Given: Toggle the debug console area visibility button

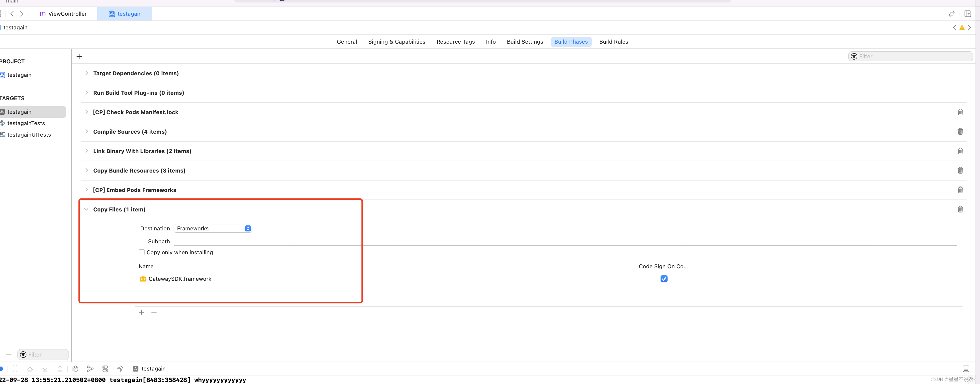Looking at the screenshot, I should point(966,368).
